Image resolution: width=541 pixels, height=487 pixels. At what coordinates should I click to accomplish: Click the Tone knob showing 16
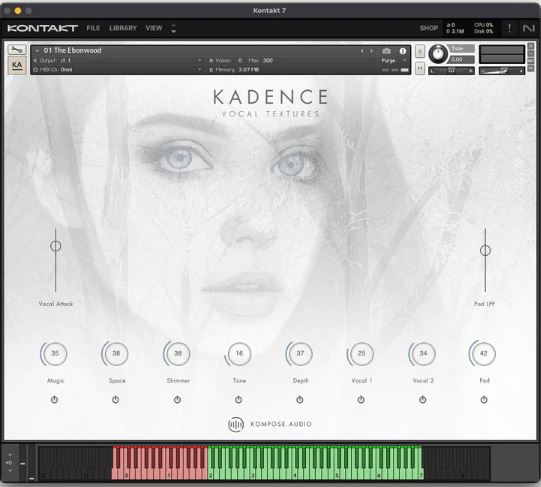click(238, 354)
